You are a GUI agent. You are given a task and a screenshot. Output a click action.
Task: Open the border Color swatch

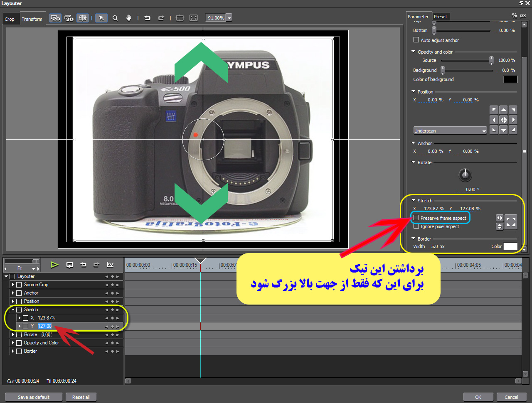pos(510,246)
